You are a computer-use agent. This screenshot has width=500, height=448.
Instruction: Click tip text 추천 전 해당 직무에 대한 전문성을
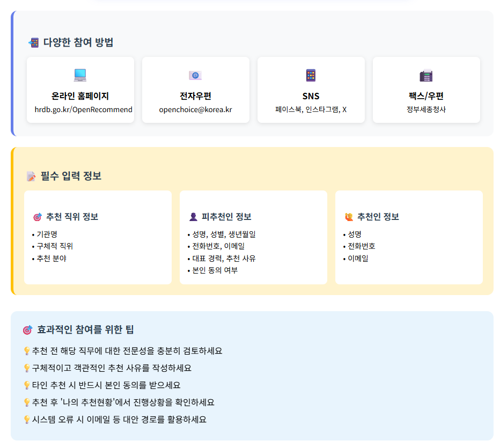[x=127, y=351]
